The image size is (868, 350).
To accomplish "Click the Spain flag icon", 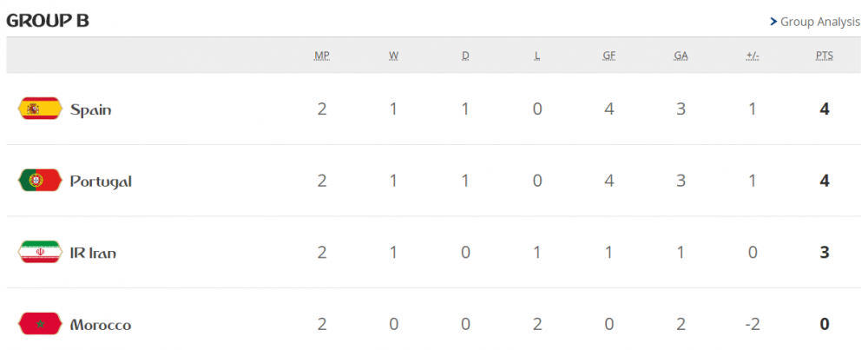I will point(40,109).
